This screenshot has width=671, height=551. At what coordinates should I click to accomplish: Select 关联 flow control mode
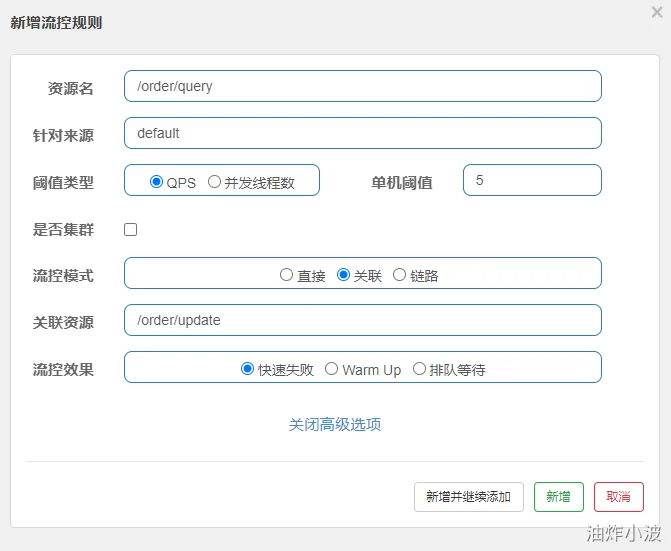(x=344, y=275)
